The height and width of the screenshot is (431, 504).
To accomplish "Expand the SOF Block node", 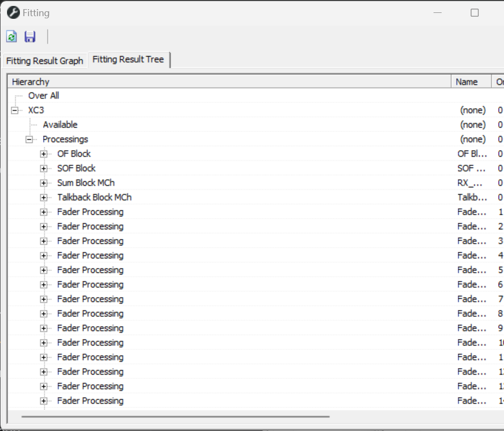I will click(x=44, y=168).
